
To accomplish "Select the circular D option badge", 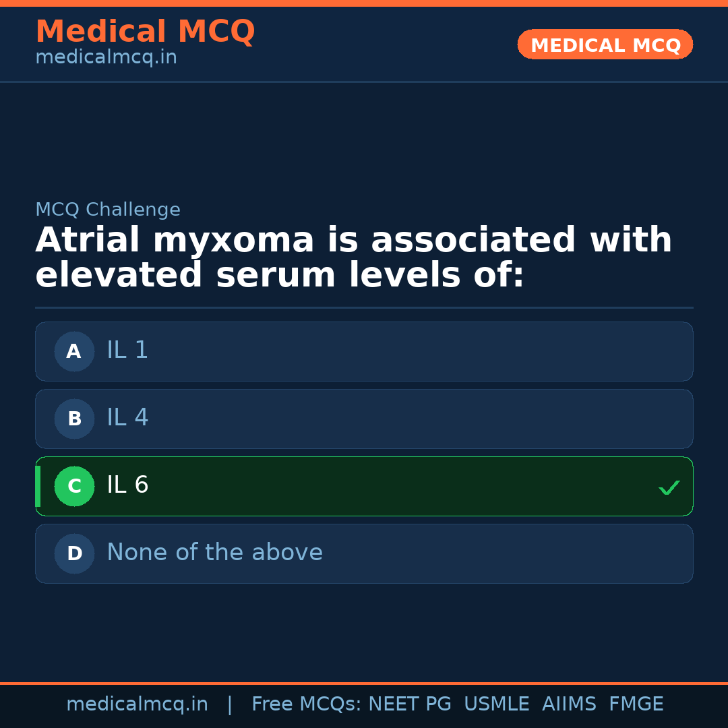I will [x=74, y=553].
